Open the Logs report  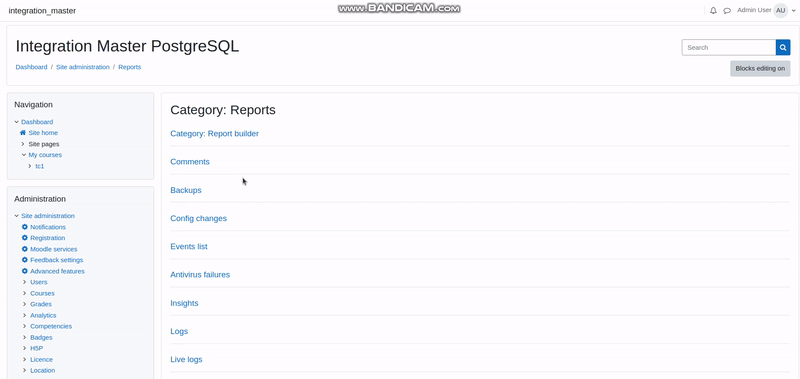(179, 331)
